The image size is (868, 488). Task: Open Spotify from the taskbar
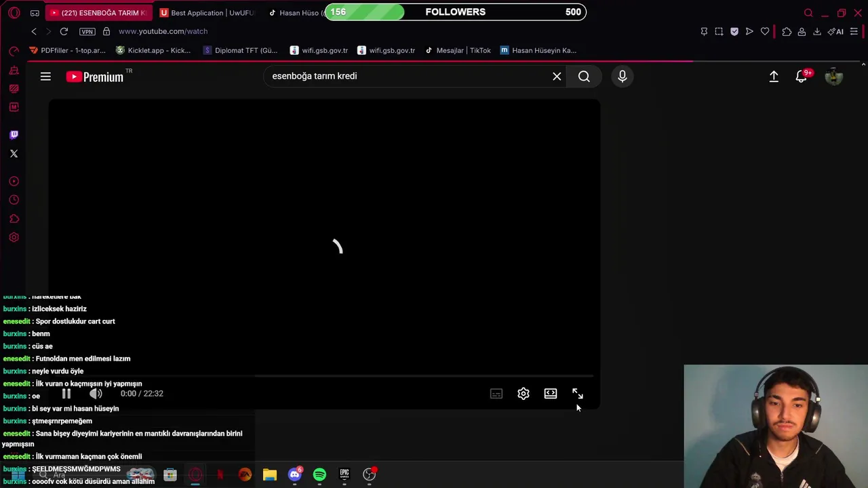coord(319,474)
